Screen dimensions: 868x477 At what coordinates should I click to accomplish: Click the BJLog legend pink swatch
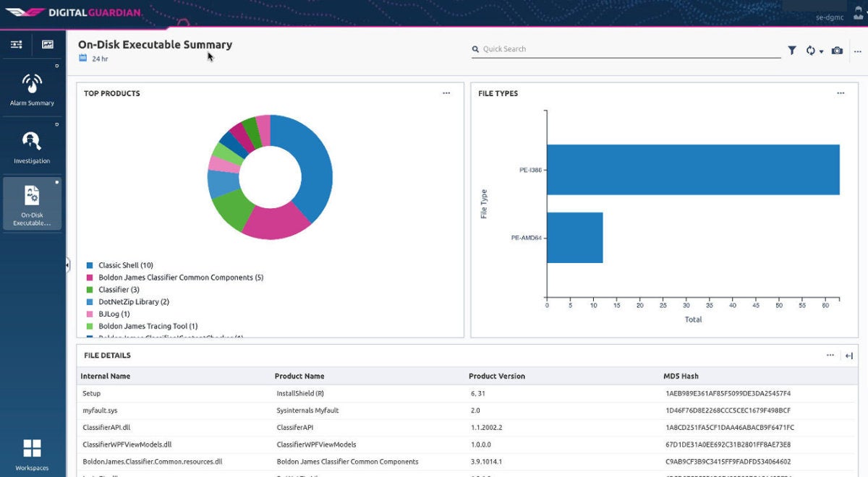click(90, 314)
